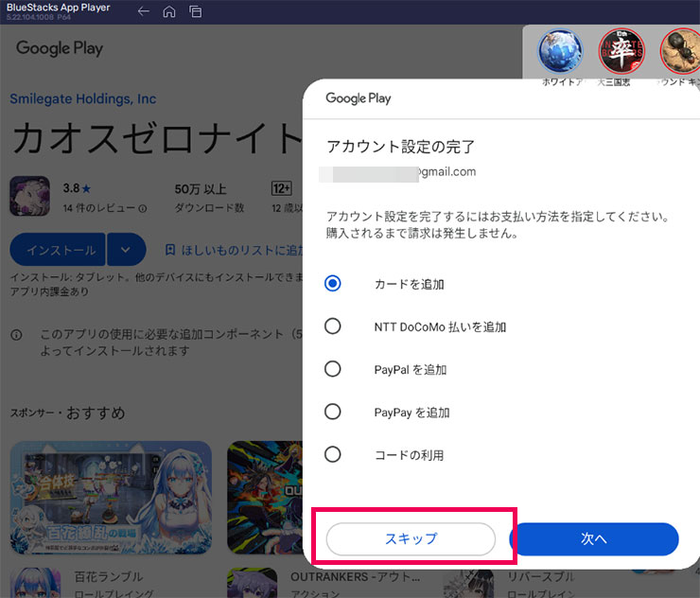Click the カオスゼロナイト app icon thumbnail
Image resolution: width=700 pixels, height=598 pixels.
[29, 196]
